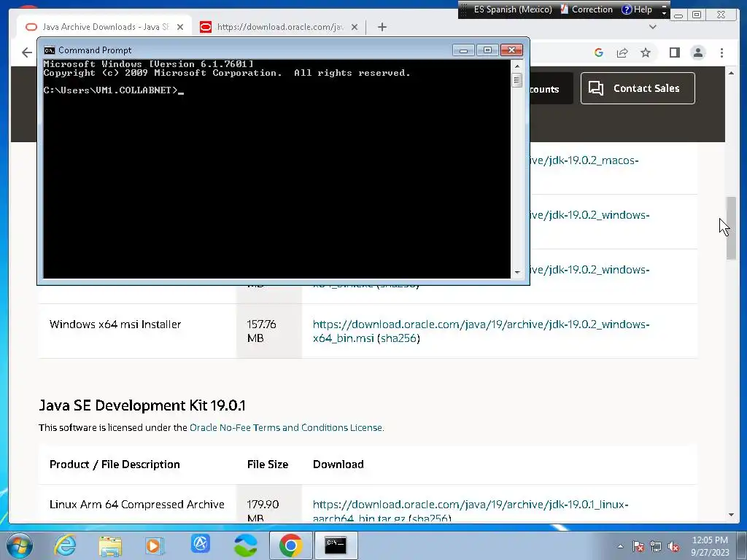Open Chrome profile avatar

pos(698,52)
